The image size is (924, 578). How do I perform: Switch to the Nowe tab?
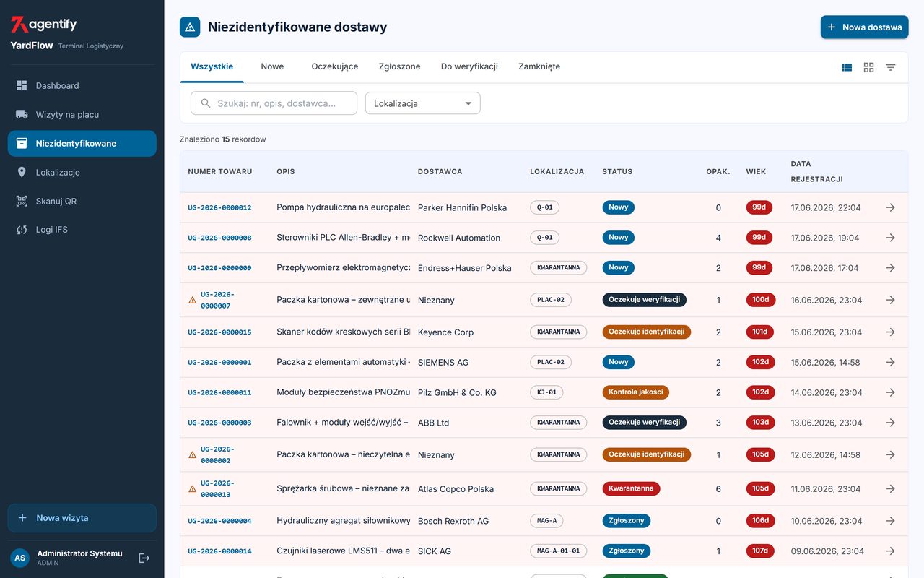[x=272, y=66]
